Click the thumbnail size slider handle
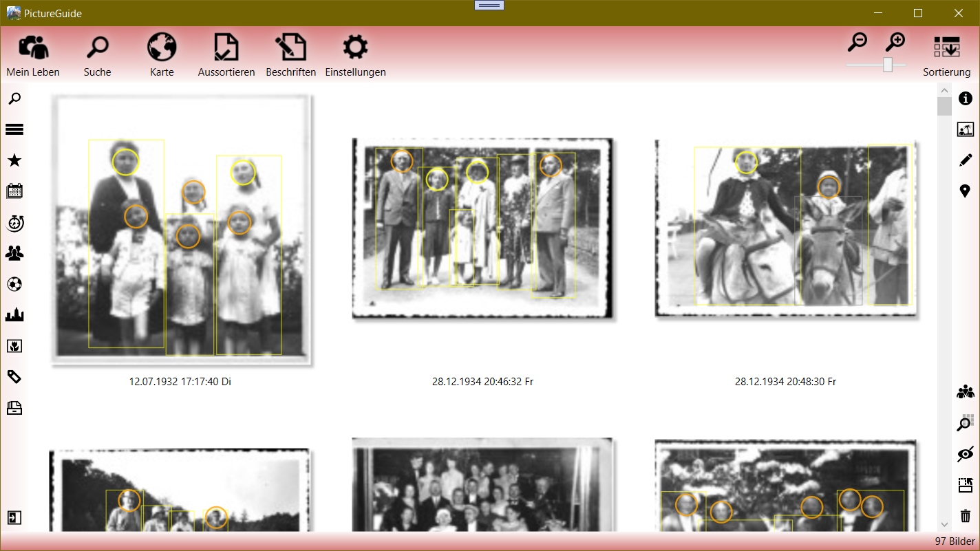 [x=888, y=65]
